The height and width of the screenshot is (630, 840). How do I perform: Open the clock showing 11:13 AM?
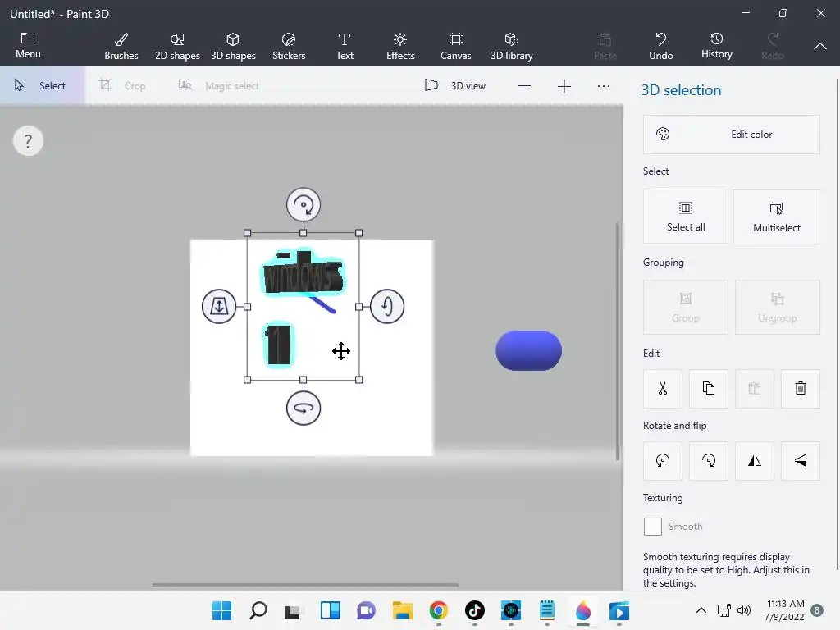pyautogui.click(x=785, y=610)
